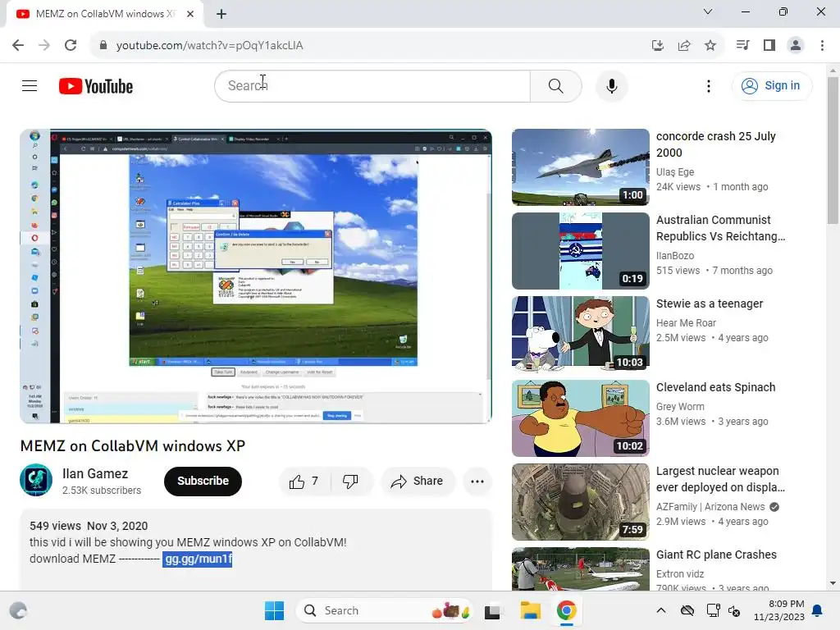840x630 pixels.
Task: Open notification bell in system tray
Action: (818, 610)
